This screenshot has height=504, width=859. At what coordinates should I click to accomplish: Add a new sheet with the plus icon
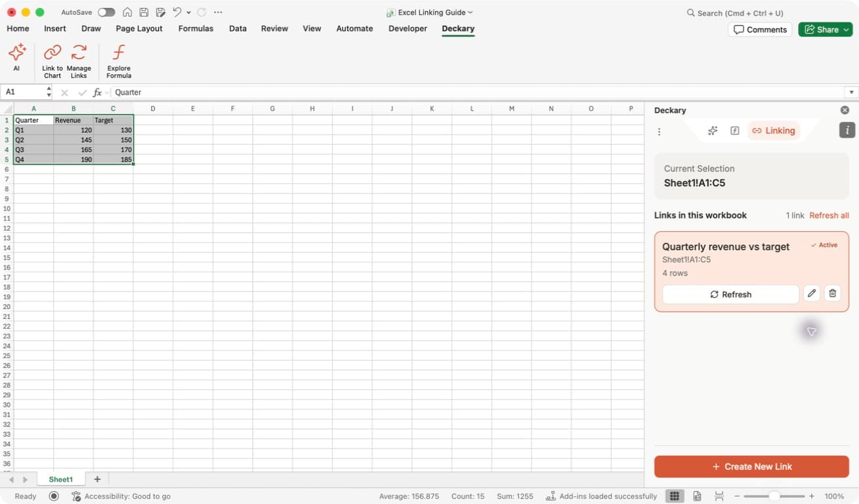point(97,480)
